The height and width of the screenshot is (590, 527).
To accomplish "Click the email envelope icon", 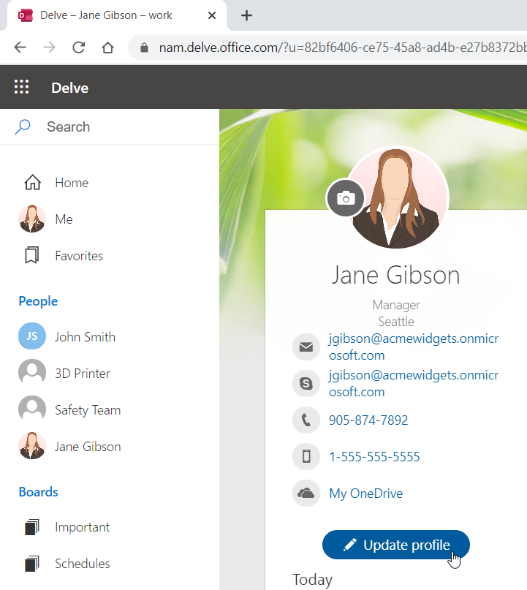I will [x=306, y=347].
